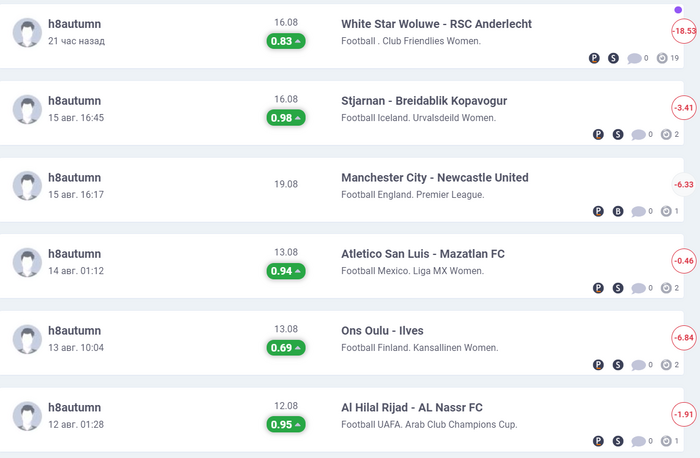The width and height of the screenshot is (700, 458).
Task: Open the Manchester City - Newcastle United match
Action: pos(434,178)
